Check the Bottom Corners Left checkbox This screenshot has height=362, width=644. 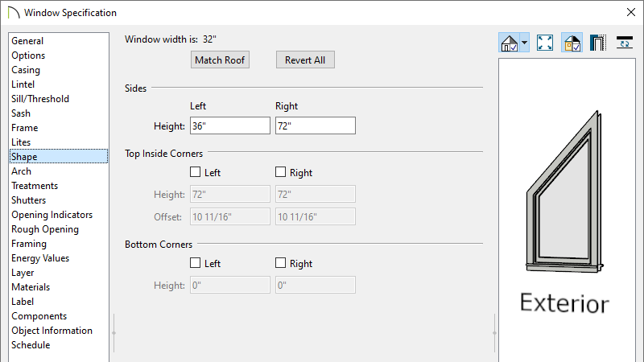pyautogui.click(x=195, y=263)
